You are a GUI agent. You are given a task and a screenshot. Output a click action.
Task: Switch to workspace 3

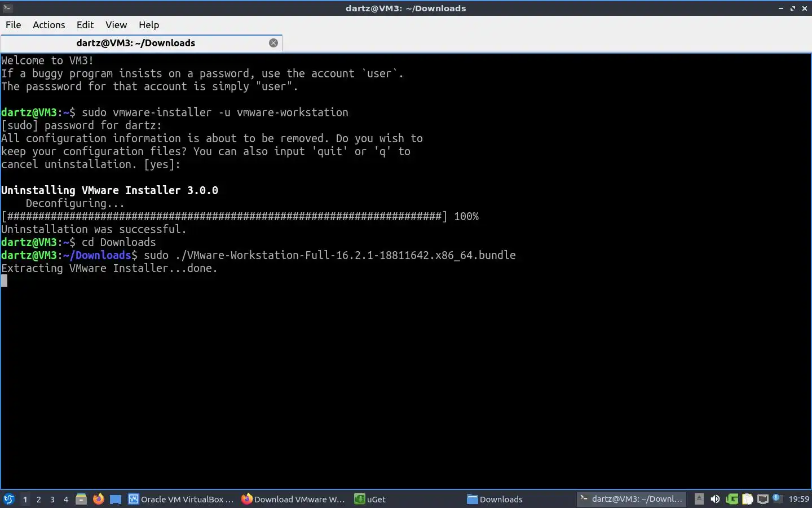(x=52, y=499)
